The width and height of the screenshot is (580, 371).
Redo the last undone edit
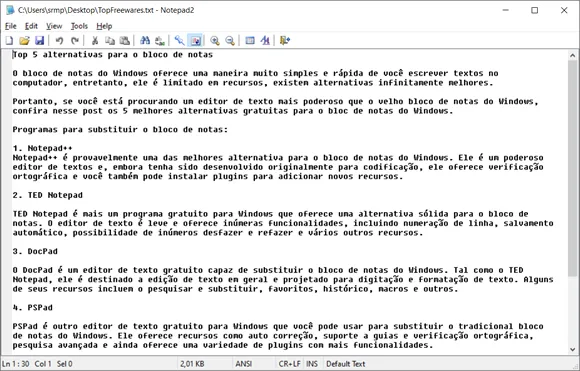tap(75, 40)
